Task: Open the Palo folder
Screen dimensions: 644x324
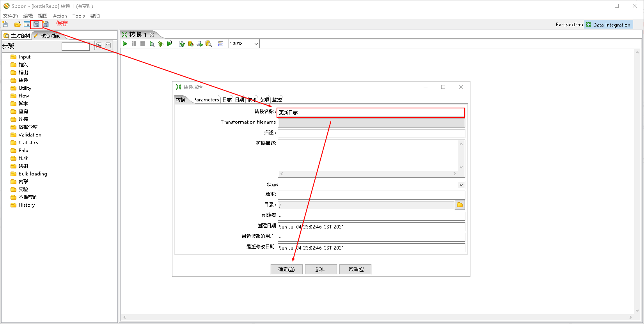Action: pos(19,150)
